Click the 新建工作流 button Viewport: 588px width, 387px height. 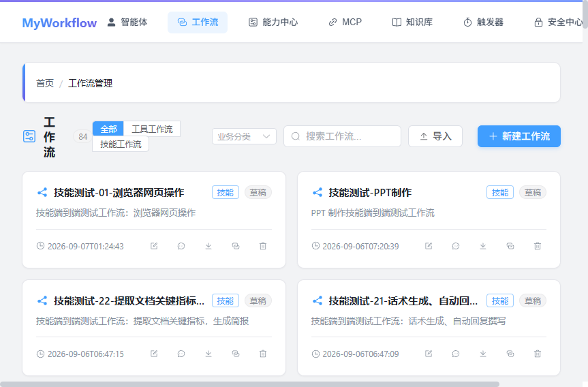pyautogui.click(x=519, y=136)
